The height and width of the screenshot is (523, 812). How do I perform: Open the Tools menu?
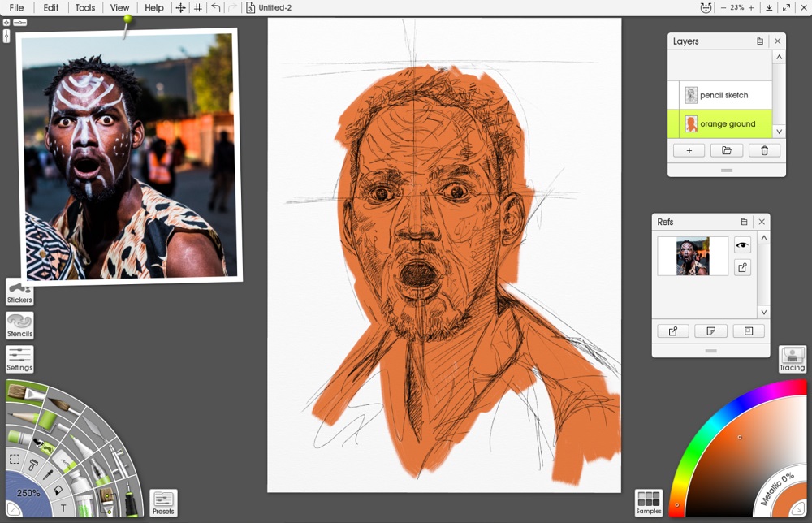point(85,8)
